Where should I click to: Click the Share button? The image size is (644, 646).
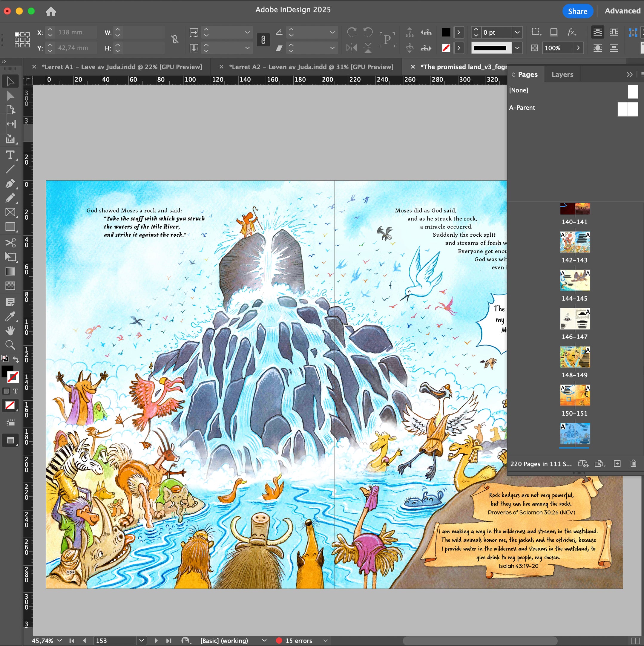pos(577,11)
